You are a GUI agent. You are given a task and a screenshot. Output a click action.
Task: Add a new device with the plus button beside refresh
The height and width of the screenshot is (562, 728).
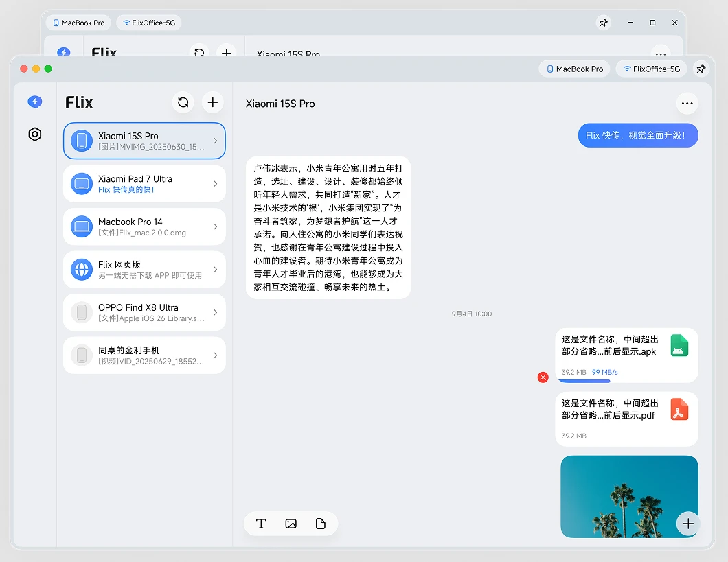pos(213,102)
